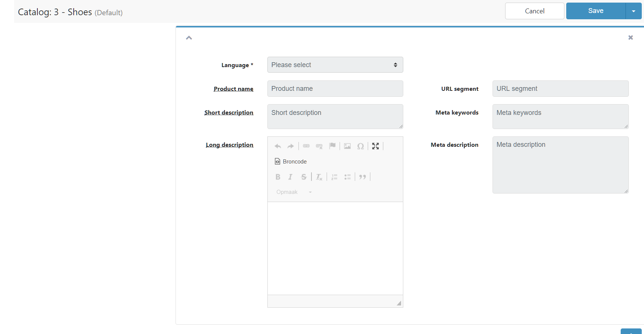Click the blue button at bottom right
The height and width of the screenshot is (334, 644).
[631, 331]
